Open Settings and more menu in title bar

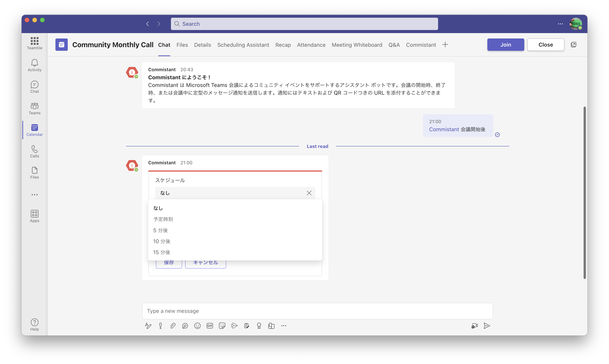560,24
